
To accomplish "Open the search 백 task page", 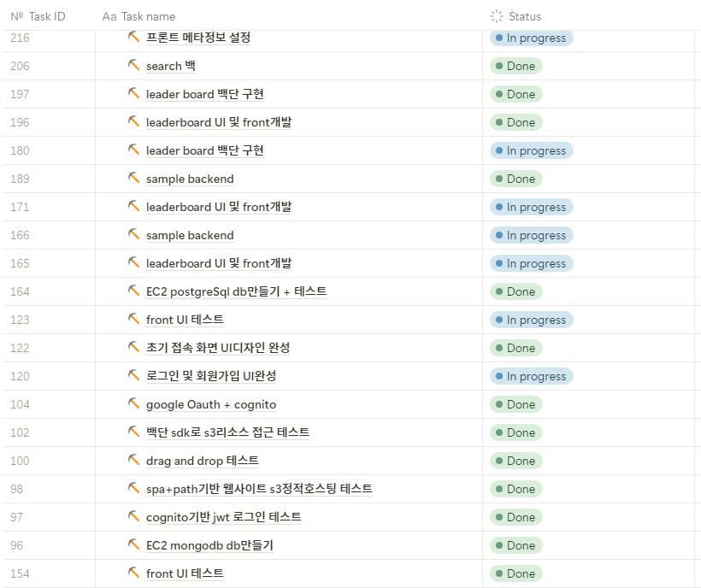I will [170, 66].
